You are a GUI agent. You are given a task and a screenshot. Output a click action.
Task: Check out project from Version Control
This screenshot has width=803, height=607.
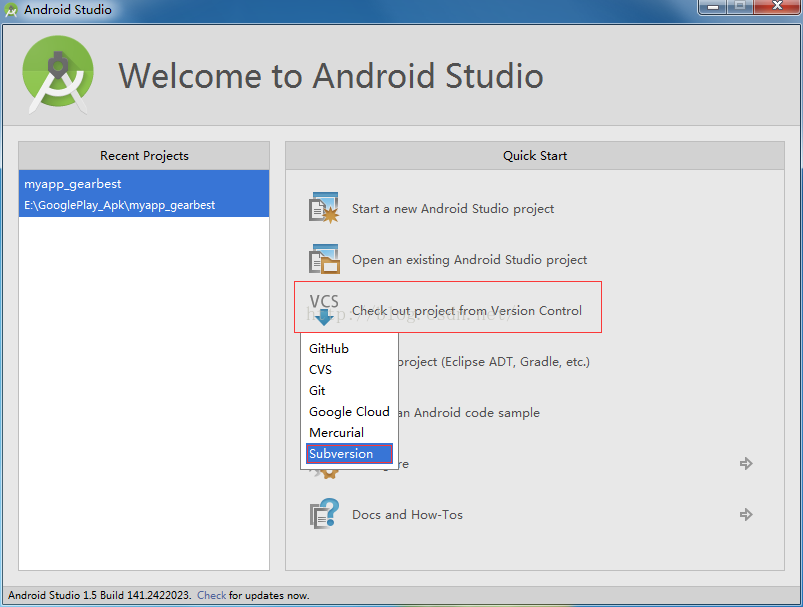click(467, 311)
